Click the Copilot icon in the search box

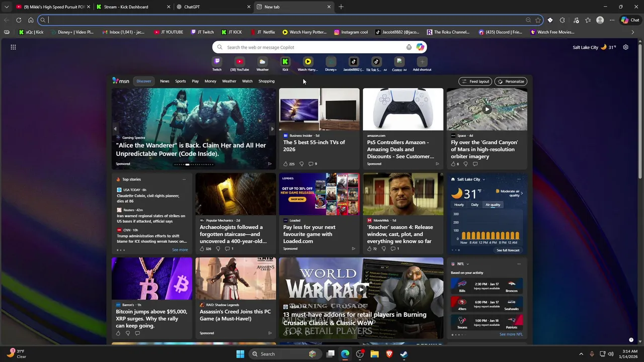click(420, 47)
